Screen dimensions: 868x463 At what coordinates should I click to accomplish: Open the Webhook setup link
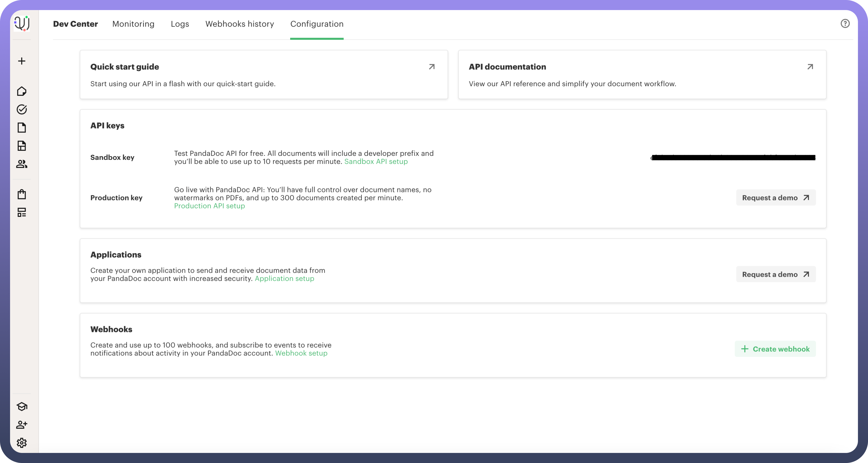click(301, 353)
